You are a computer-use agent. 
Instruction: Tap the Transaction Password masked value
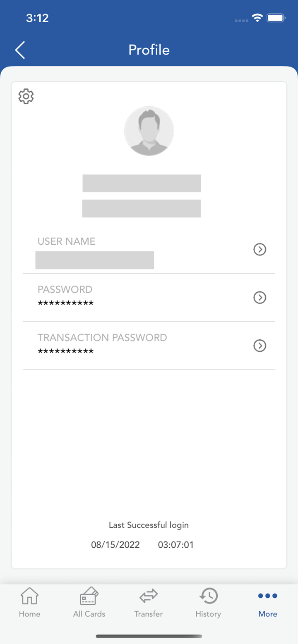(x=65, y=352)
